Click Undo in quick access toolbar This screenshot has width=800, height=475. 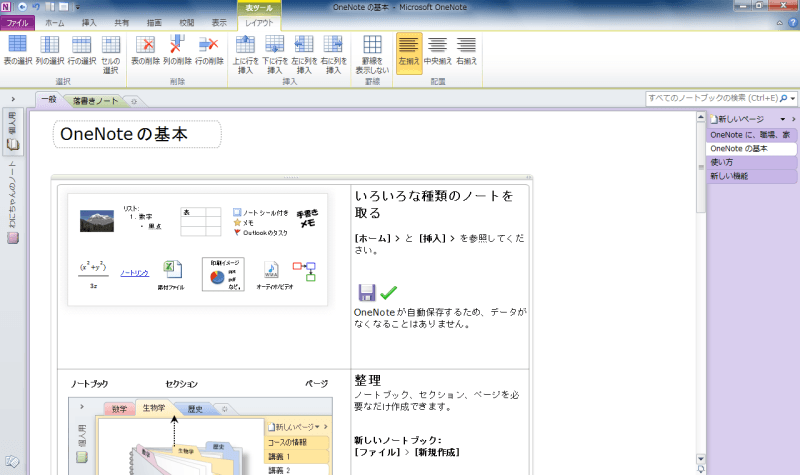pos(36,7)
